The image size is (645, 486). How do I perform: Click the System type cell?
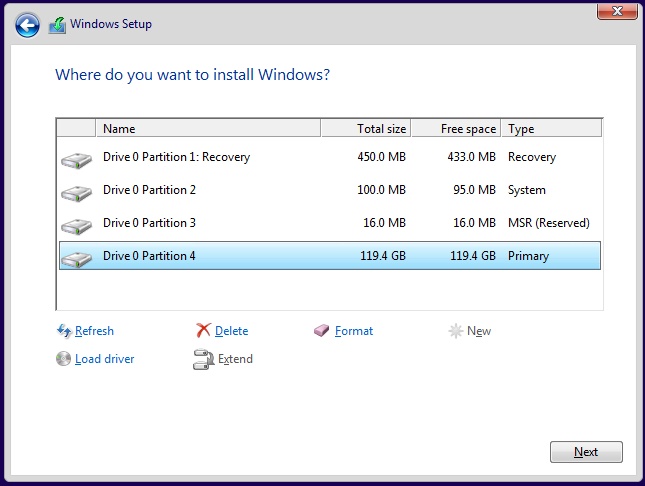coord(527,190)
